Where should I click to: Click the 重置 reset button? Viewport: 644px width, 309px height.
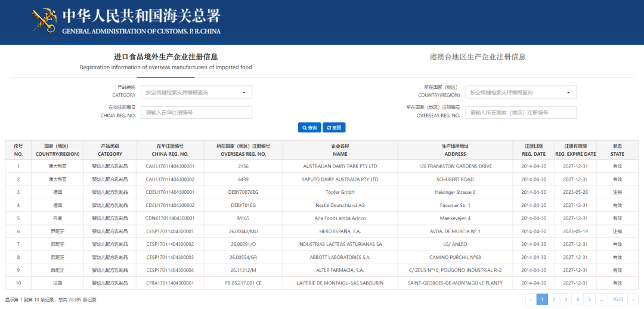click(x=334, y=128)
